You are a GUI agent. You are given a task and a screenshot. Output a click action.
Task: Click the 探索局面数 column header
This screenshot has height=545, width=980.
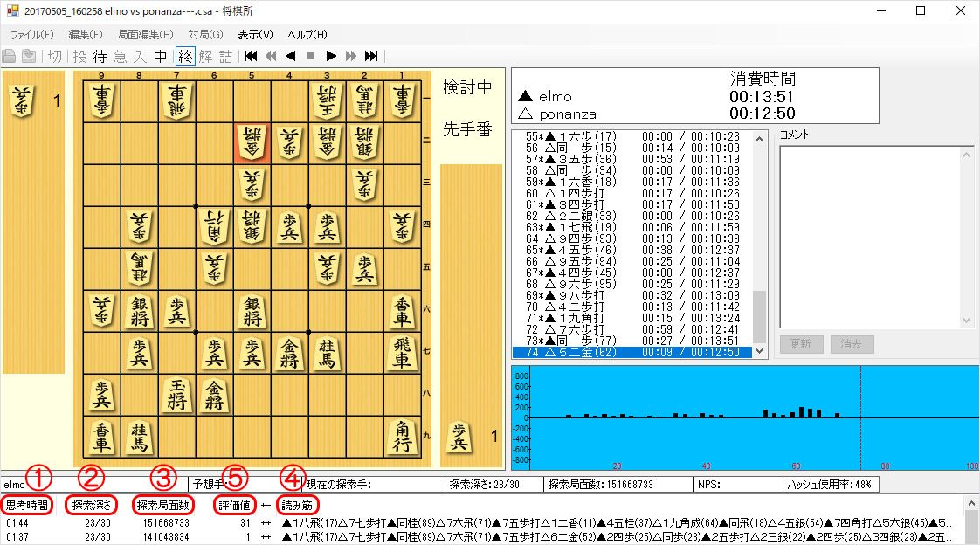coord(162,505)
